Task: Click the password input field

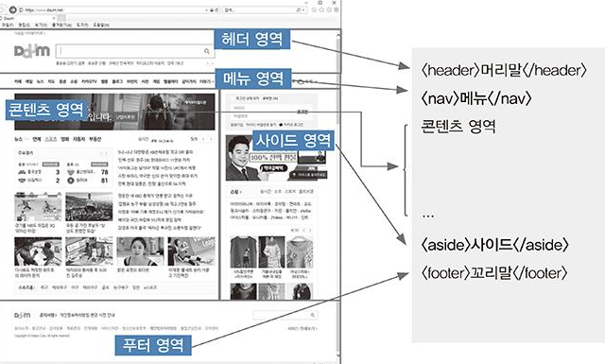Action: 261,115
